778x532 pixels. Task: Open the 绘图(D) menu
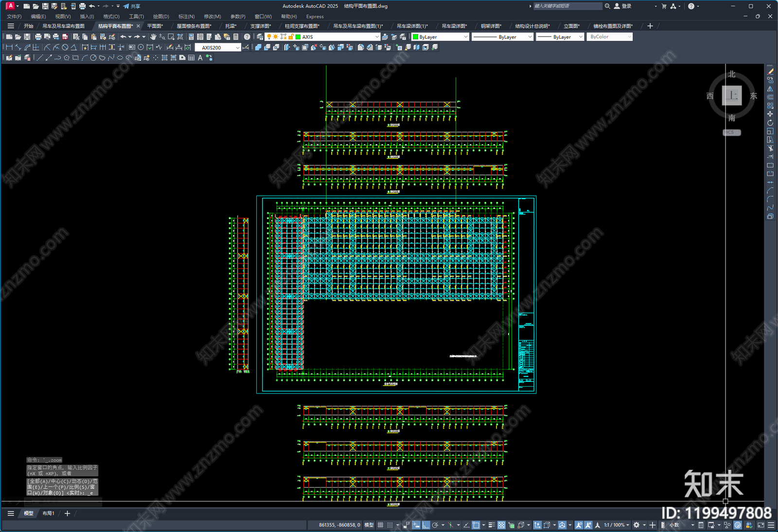(161, 17)
